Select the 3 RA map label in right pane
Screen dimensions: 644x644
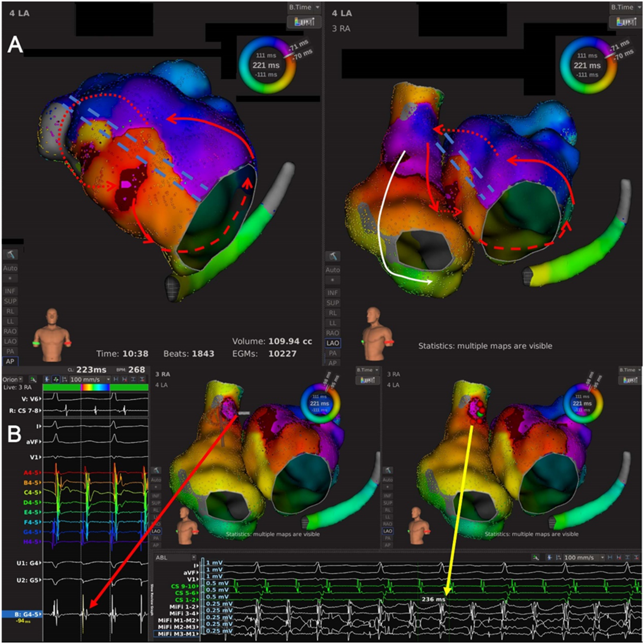pyautogui.click(x=341, y=29)
